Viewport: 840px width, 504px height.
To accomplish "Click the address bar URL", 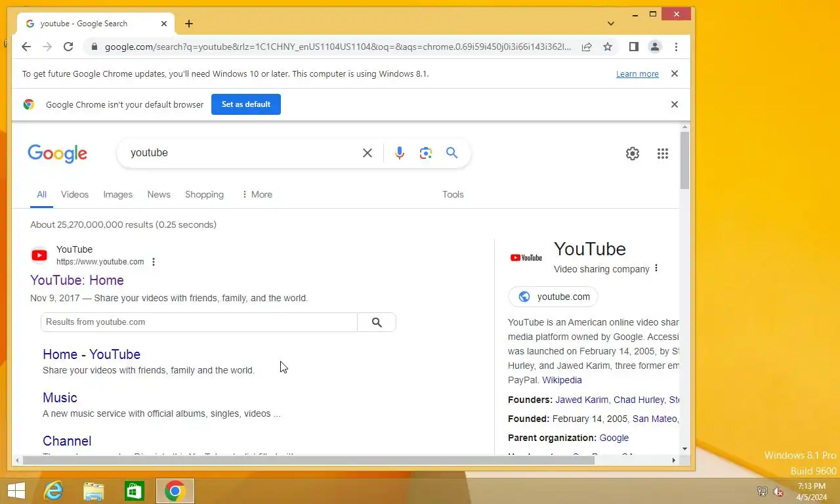I will (338, 47).
